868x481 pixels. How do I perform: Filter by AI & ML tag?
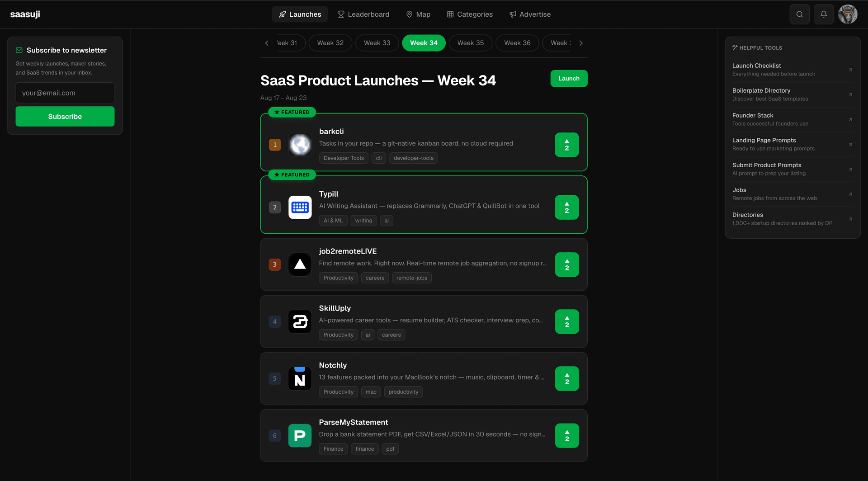[x=333, y=221]
